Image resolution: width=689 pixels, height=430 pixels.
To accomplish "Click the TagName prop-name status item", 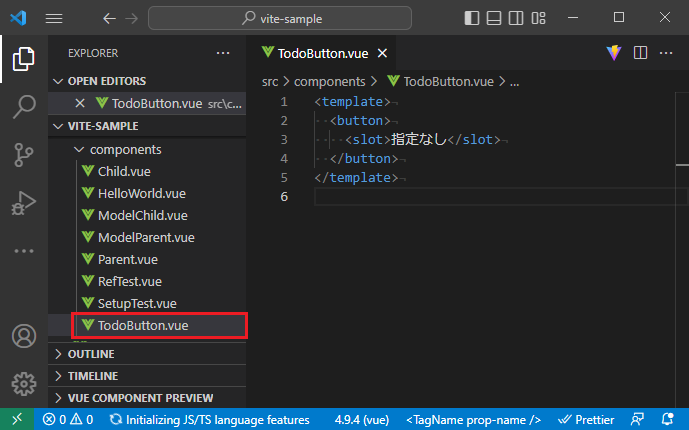I will coord(473,419).
